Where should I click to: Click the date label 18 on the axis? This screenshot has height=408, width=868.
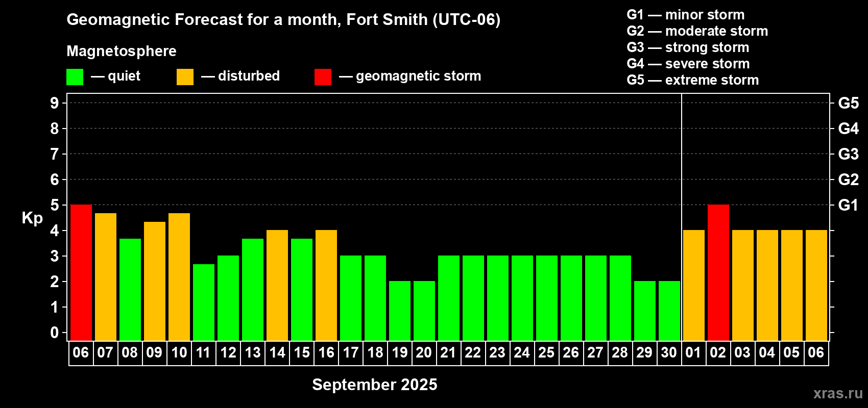click(375, 352)
